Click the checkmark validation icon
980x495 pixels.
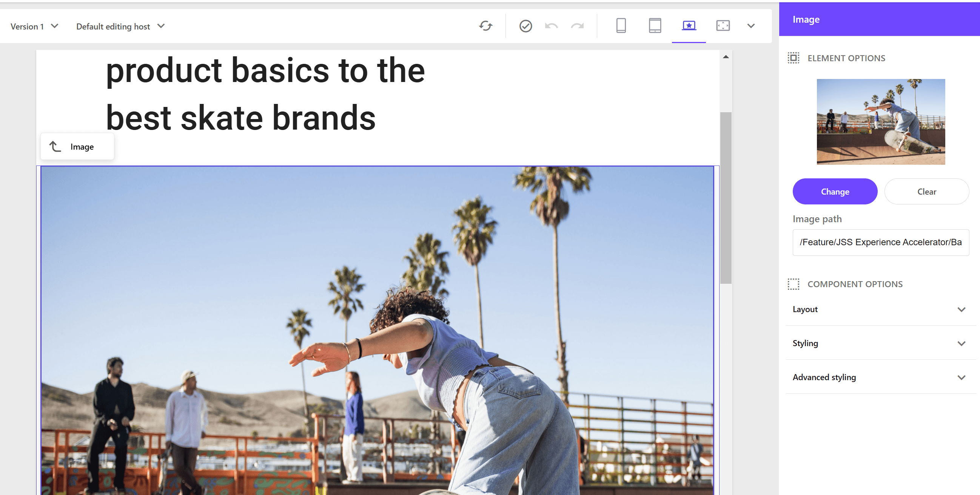525,26
